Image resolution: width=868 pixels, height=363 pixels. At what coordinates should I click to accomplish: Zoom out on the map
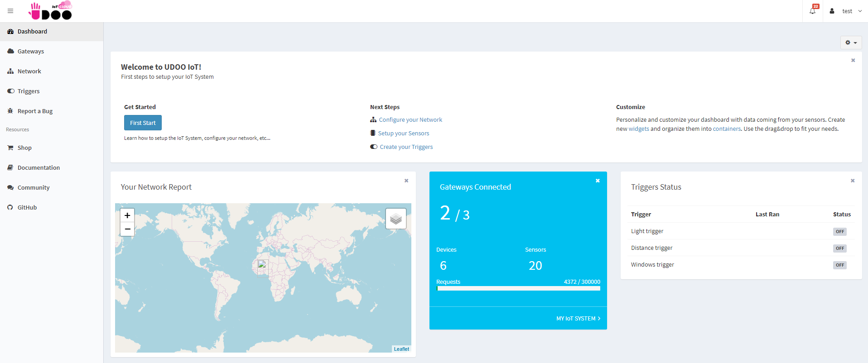[x=127, y=229]
